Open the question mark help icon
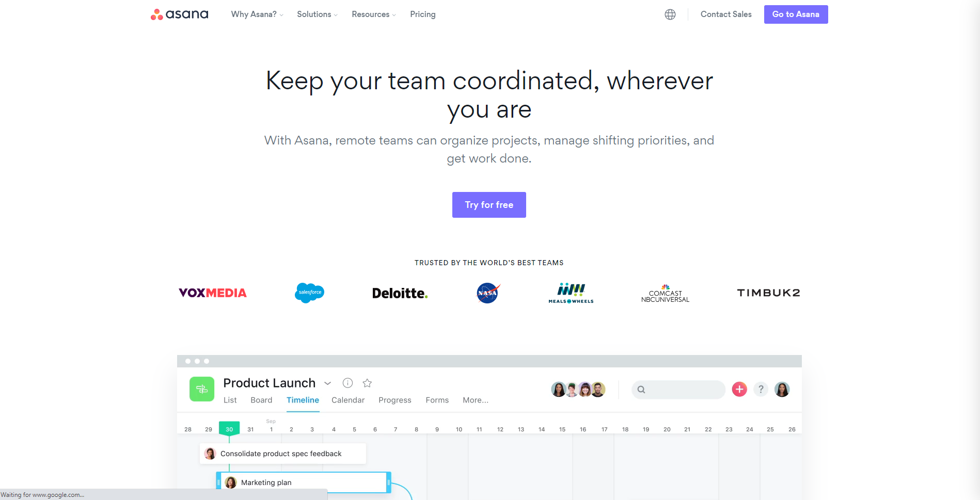The height and width of the screenshot is (500, 980). pos(761,389)
